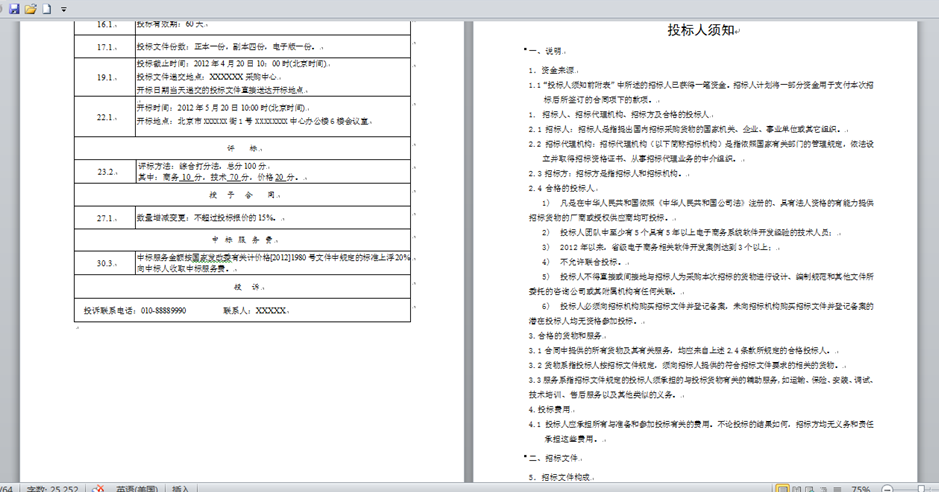Click the line 2.3 招标方 definition

(608, 173)
